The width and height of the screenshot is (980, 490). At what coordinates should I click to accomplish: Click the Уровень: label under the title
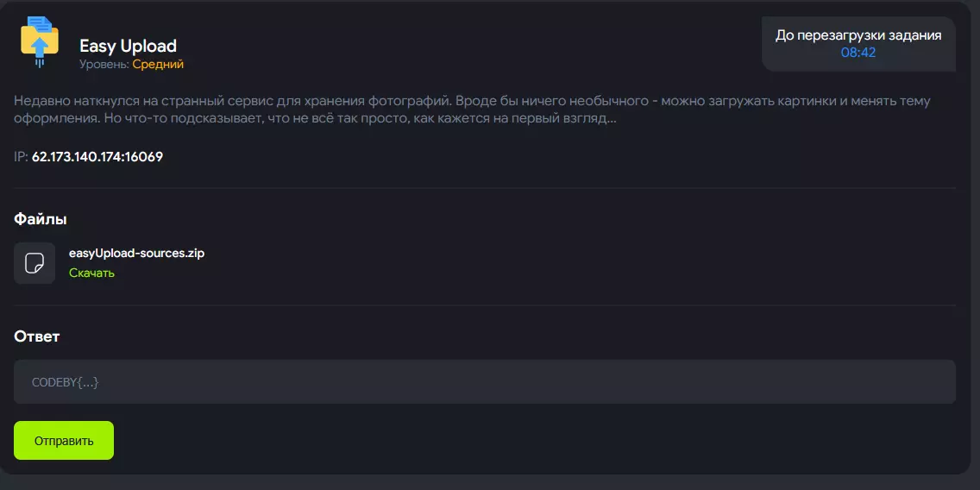tap(105, 65)
